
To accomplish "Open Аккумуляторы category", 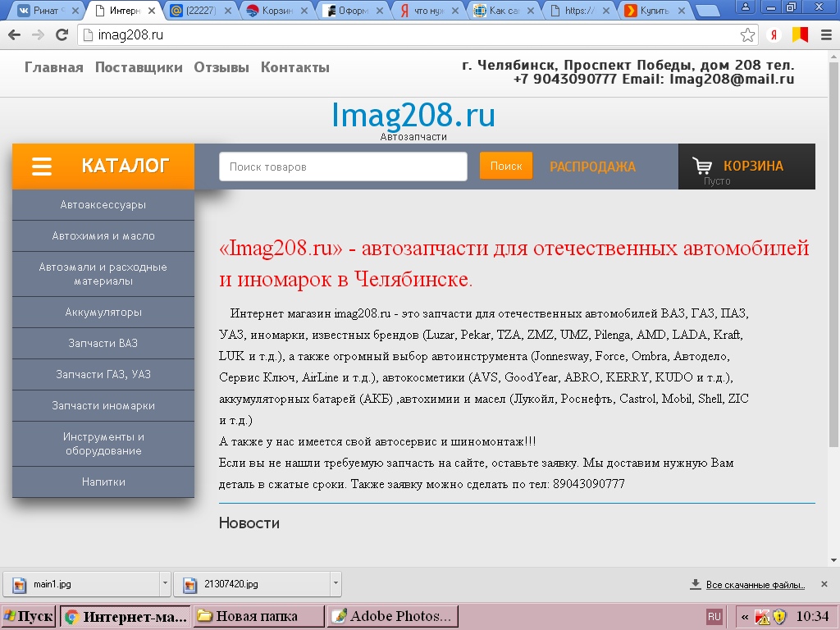I will tap(103, 312).
